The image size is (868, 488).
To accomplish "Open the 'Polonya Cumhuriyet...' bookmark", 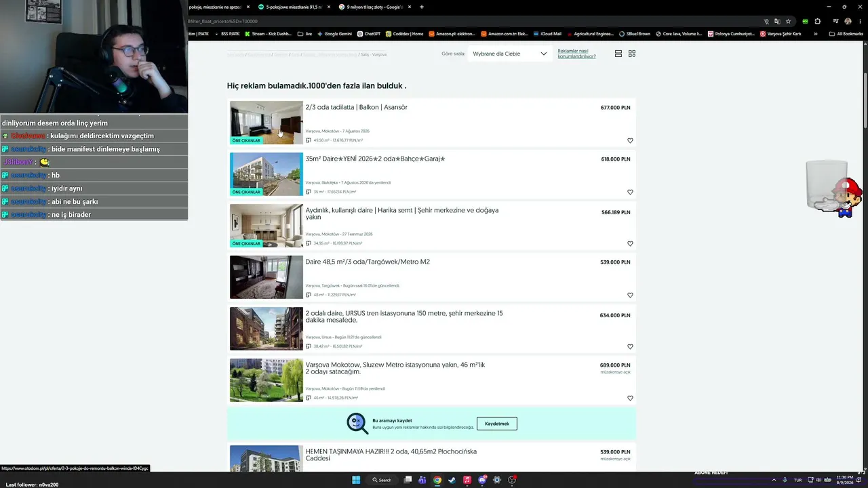I will [731, 34].
